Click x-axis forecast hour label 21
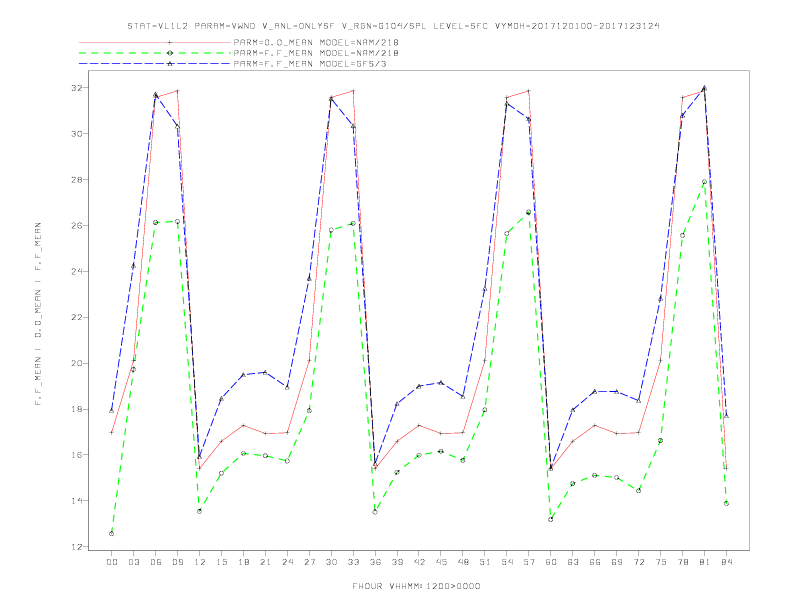 [x=265, y=562]
